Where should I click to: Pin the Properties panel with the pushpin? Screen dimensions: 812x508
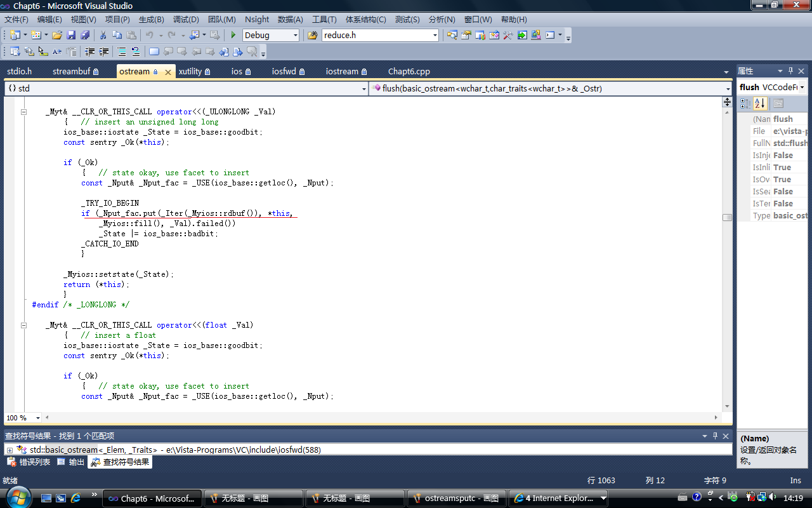[x=790, y=71]
